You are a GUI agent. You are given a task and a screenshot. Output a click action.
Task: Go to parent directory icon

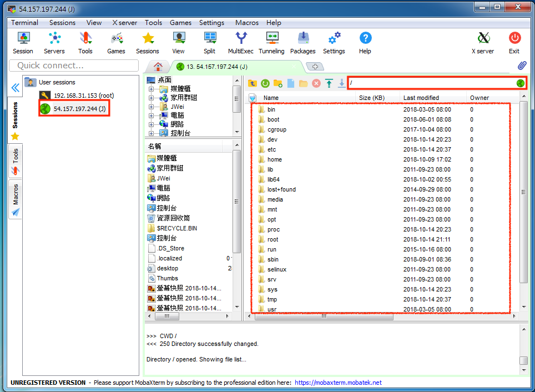point(252,83)
